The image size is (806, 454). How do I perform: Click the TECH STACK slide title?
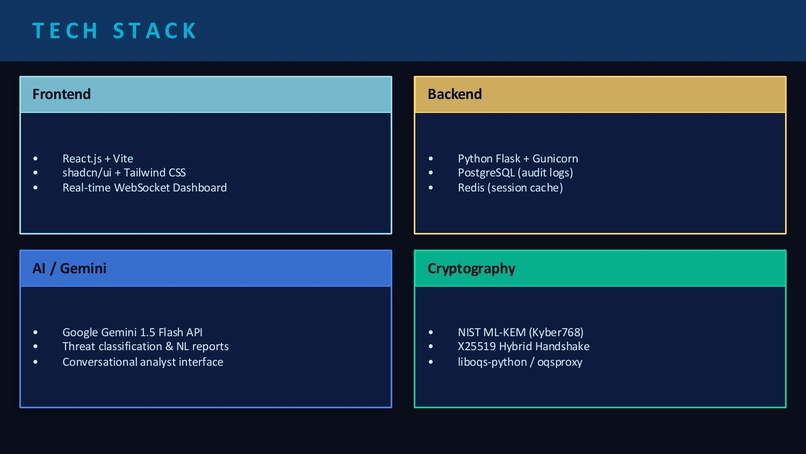[x=114, y=31]
